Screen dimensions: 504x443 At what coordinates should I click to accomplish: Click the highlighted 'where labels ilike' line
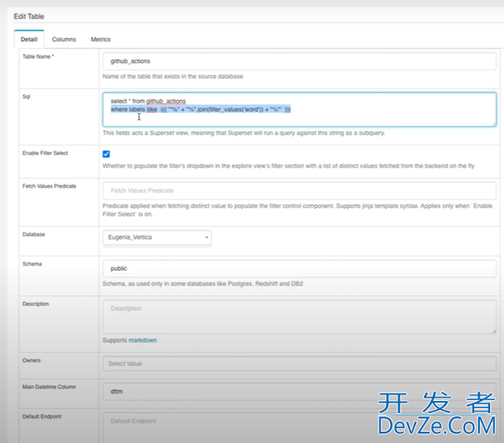[200, 110]
